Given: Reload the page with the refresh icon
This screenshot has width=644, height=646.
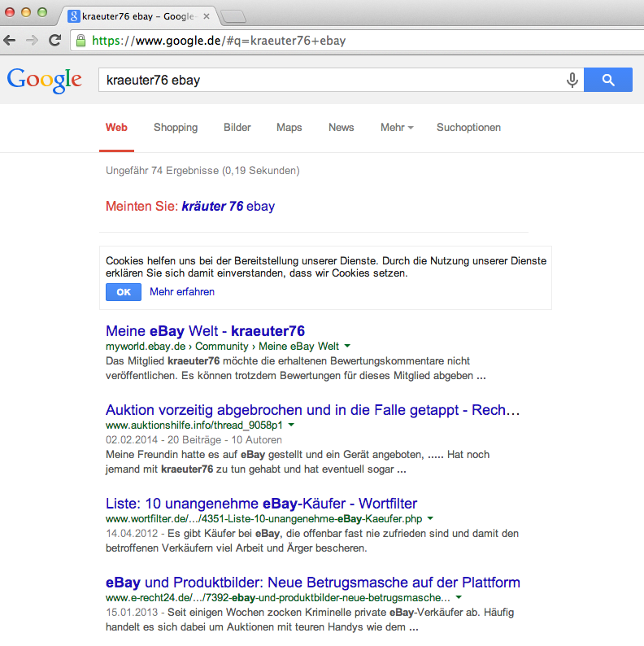Looking at the screenshot, I should click(54, 41).
